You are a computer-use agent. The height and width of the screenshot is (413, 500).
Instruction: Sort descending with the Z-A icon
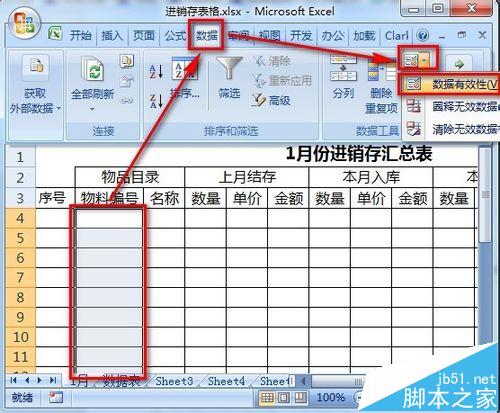[x=156, y=101]
